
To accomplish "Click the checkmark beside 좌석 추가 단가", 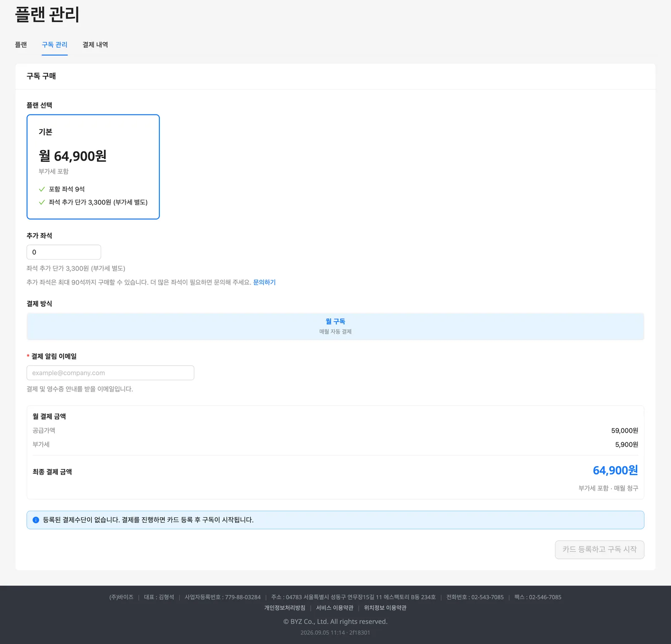I will tap(42, 202).
